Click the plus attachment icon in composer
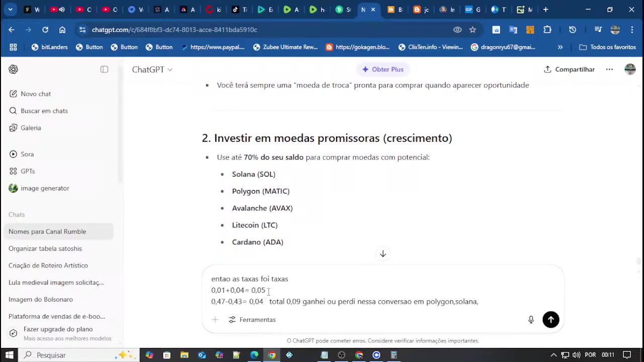 coord(215,320)
